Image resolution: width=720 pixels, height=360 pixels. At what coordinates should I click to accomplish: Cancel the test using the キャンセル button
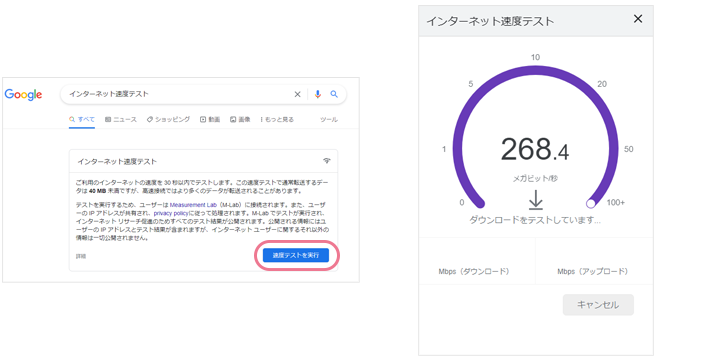tap(598, 305)
